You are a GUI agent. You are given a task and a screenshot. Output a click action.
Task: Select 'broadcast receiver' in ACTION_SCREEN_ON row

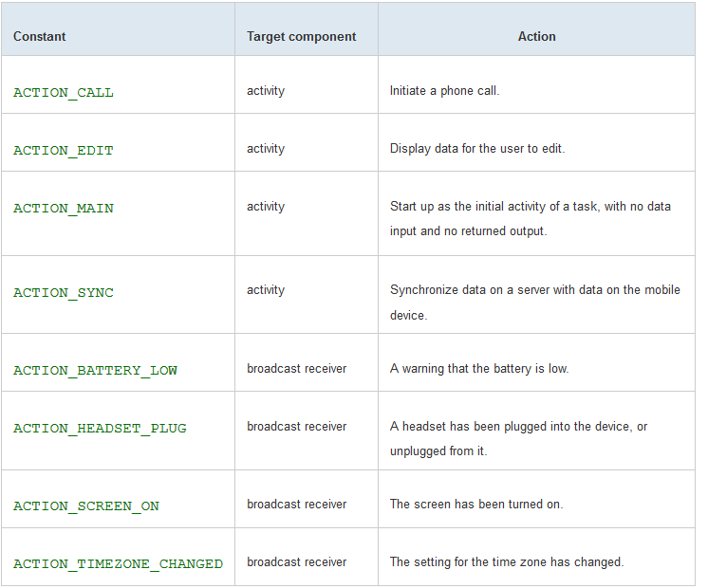coord(297,504)
